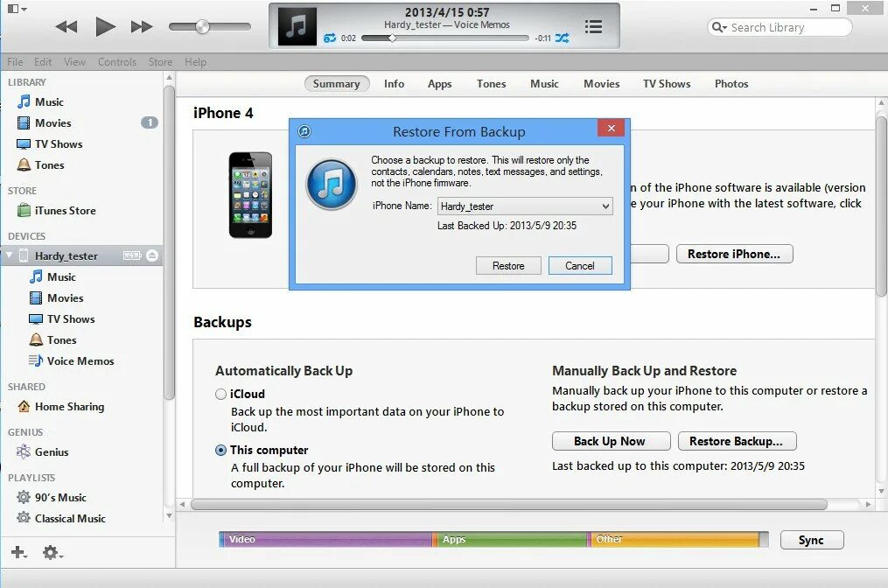This screenshot has height=588, width=888.
Task: Open the sidebar gear settings menu
Action: pyautogui.click(x=52, y=552)
